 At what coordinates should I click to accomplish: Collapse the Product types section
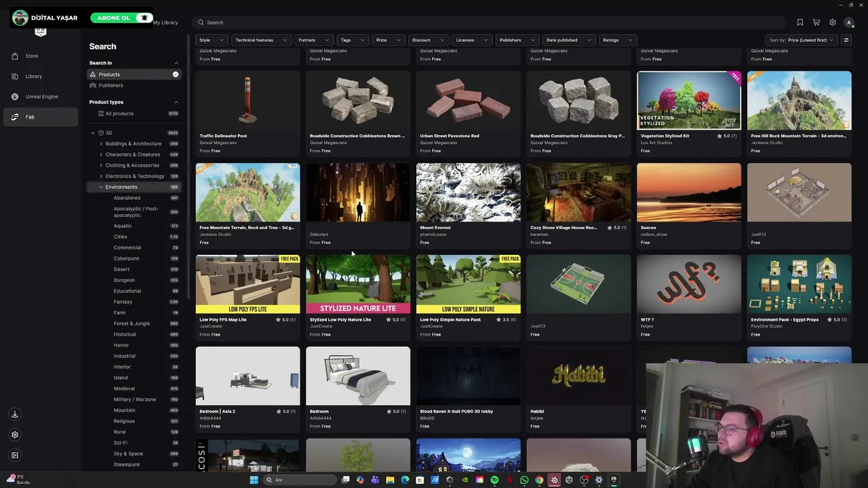point(176,102)
